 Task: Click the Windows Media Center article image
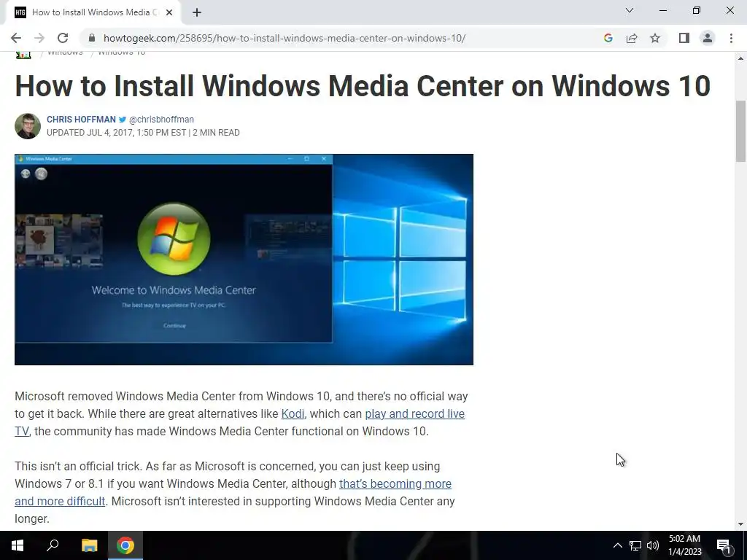click(x=244, y=260)
